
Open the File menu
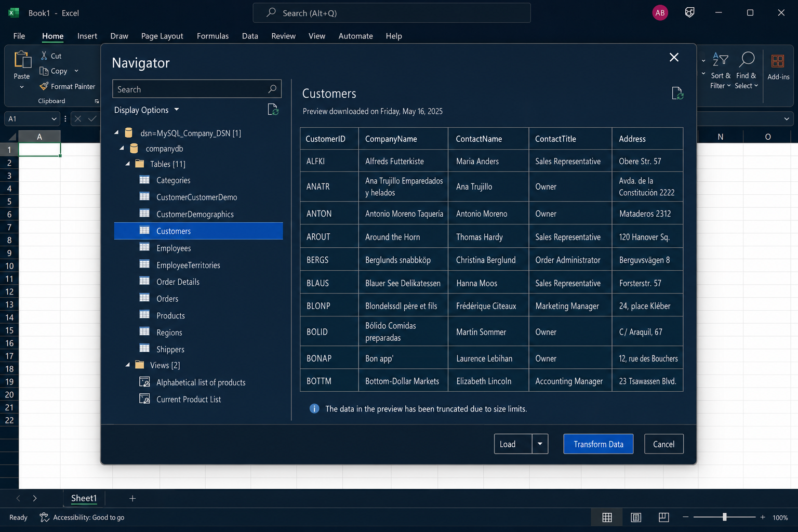[19, 36]
